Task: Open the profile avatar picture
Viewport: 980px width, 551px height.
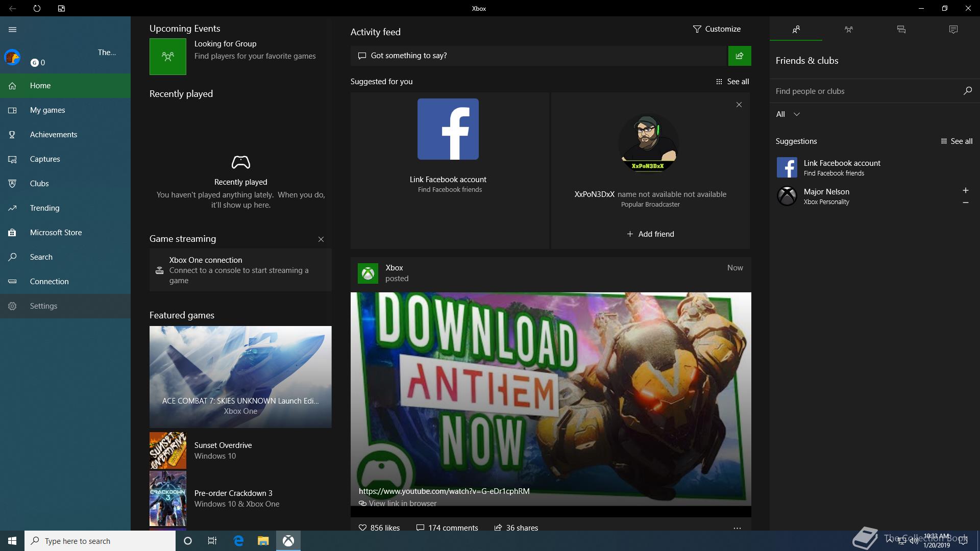Action: 12,57
